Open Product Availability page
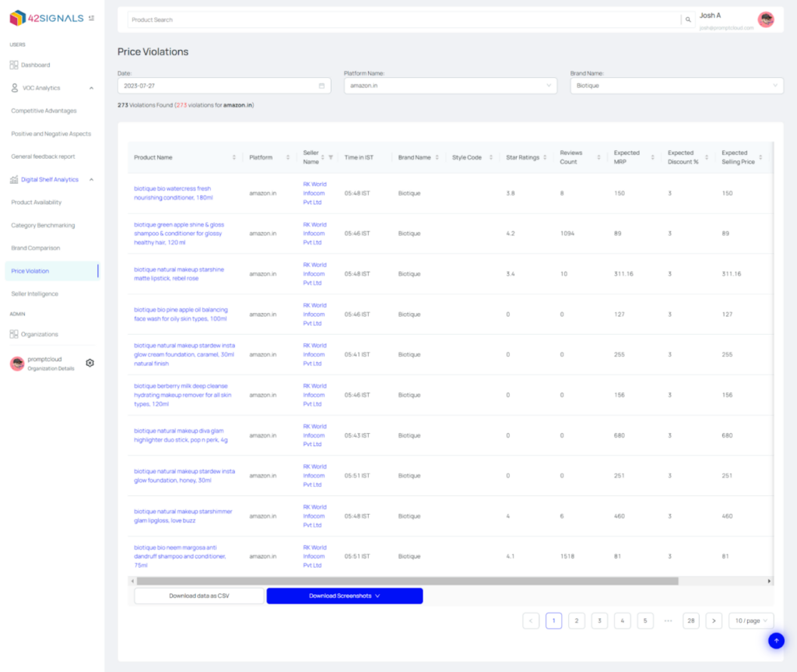797x672 pixels. click(x=36, y=202)
